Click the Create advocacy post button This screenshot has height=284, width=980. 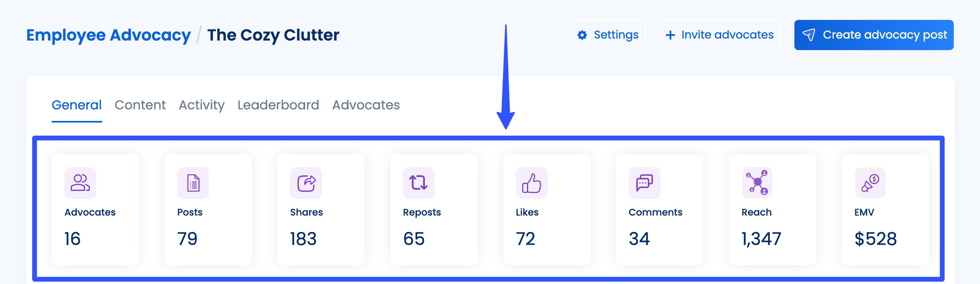tap(873, 35)
